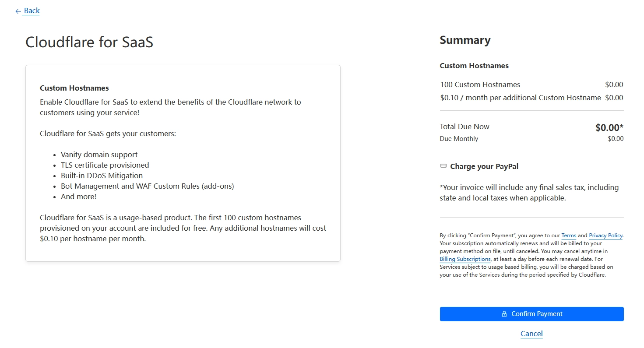
Task: Click the Custom Hostnames title in the description card
Action: tap(74, 88)
